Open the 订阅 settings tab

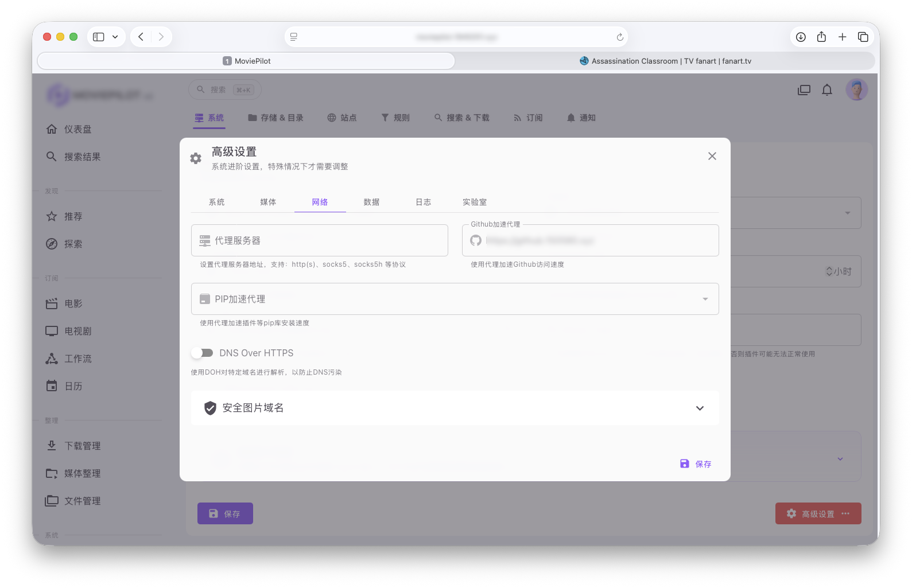pos(528,118)
